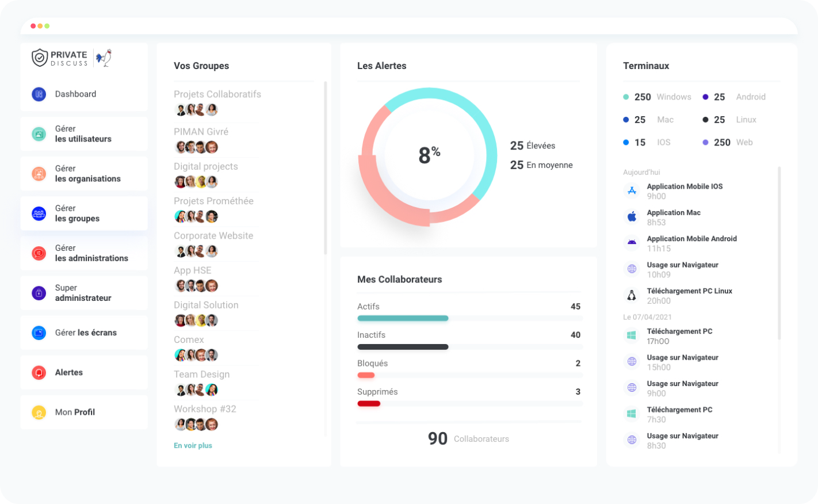
Task: Open the Projets Collaboratifs group
Action: [x=217, y=94]
